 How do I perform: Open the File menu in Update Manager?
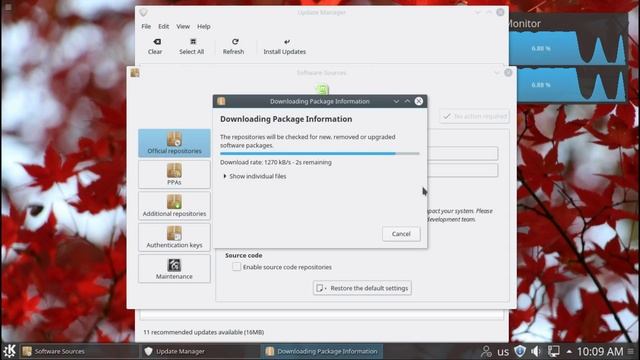146,27
